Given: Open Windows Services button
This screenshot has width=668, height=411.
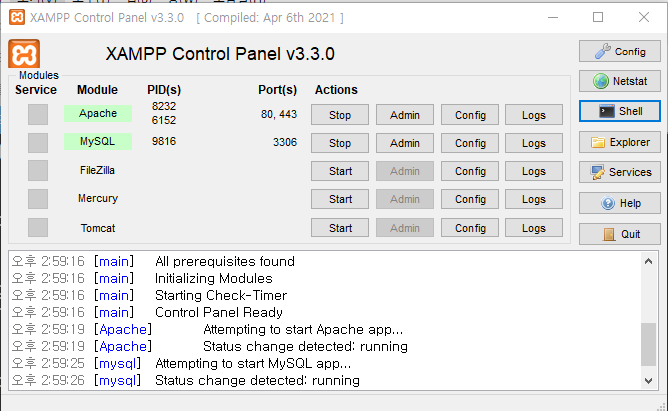Looking at the screenshot, I should click(619, 172).
